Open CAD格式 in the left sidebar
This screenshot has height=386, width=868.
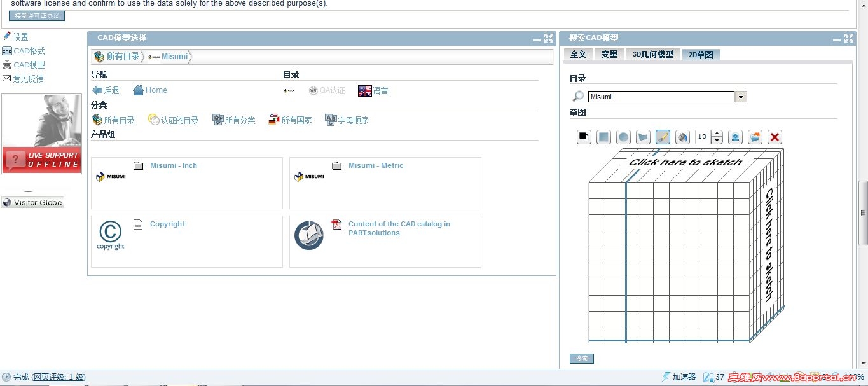coord(24,51)
